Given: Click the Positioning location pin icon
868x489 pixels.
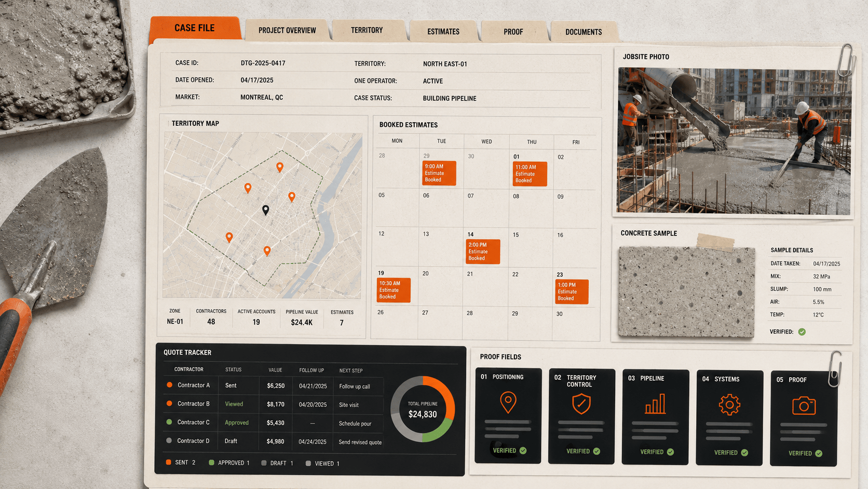Looking at the screenshot, I should (x=508, y=403).
